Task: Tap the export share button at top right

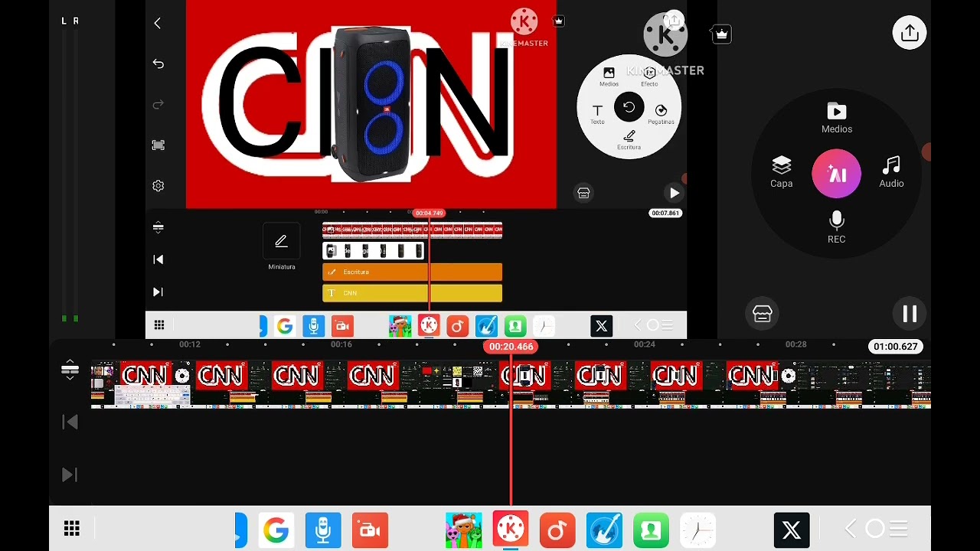Action: coord(910,33)
